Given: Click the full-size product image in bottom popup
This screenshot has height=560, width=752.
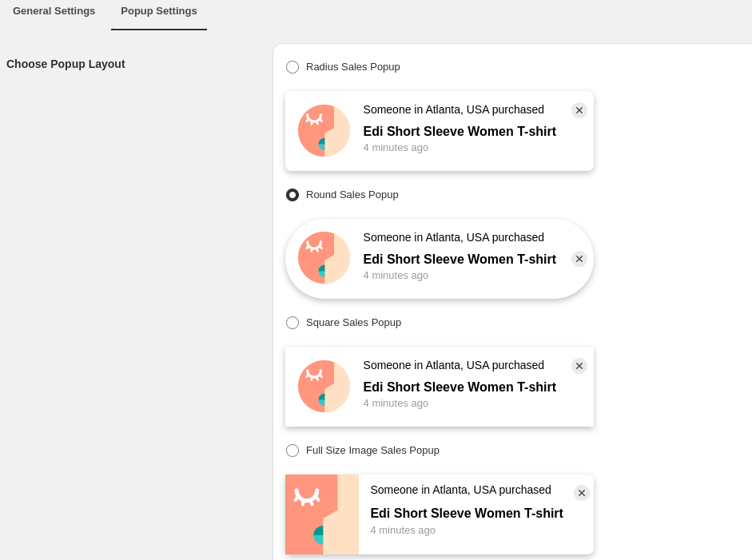Looking at the screenshot, I should 322,514.
